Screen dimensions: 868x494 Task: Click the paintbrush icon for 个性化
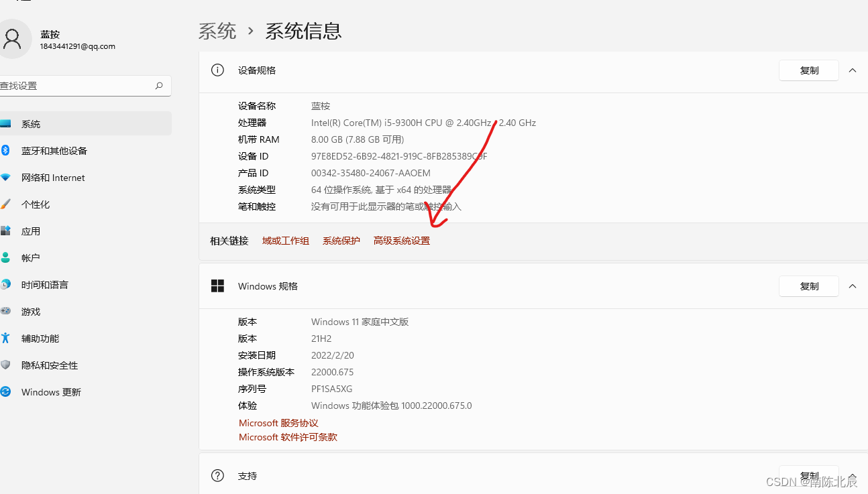5,204
